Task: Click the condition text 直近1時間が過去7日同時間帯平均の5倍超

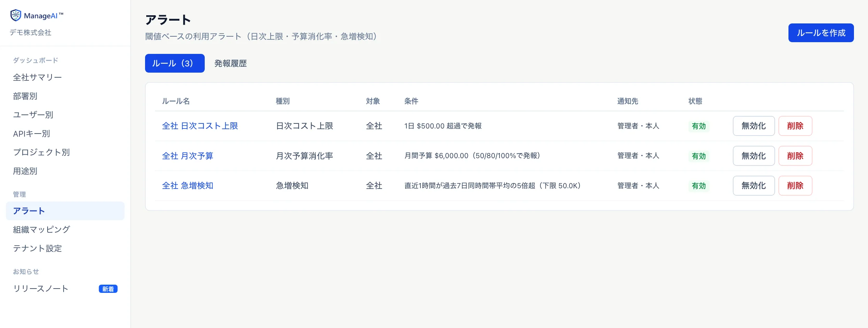Action: 470,185
